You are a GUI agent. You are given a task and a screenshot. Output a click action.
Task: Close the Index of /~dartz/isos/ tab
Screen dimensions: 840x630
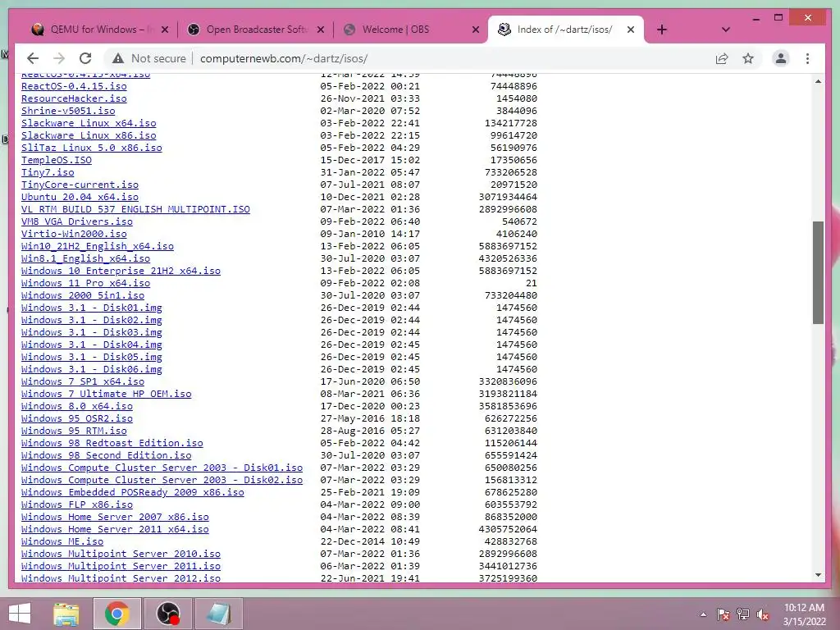[631, 30]
